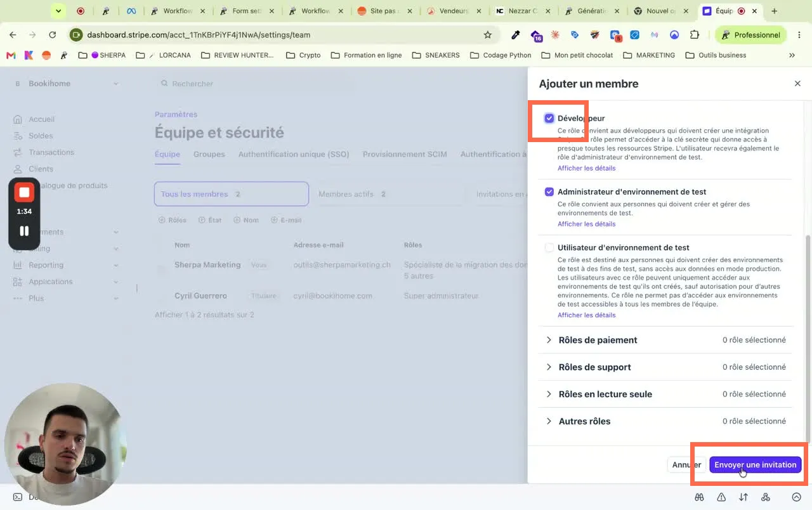812x510 pixels.
Task: Open the Groupes tab
Action: pos(209,154)
